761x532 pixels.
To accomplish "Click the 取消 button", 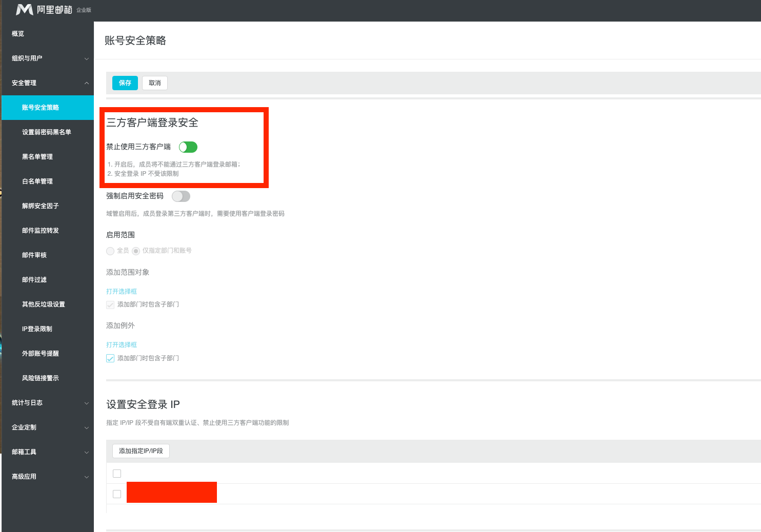I will tap(154, 83).
